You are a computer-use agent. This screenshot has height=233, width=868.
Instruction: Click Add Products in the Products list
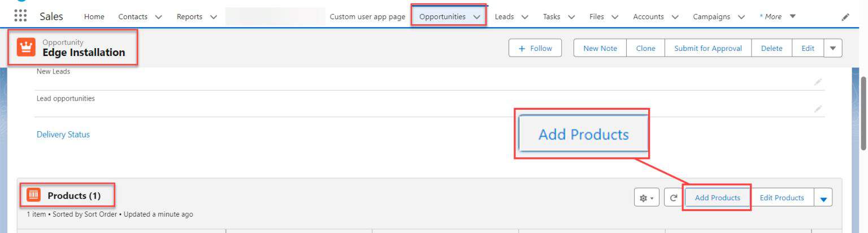[718, 198]
